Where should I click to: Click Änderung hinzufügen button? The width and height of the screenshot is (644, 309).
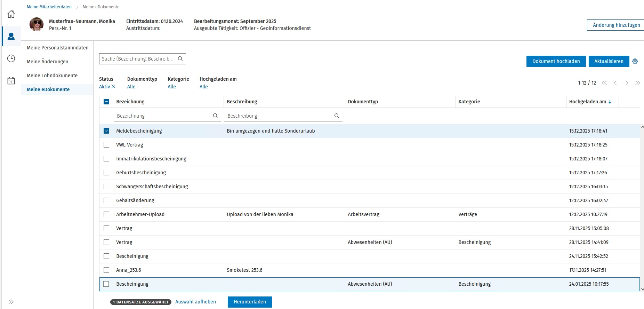[615, 25]
